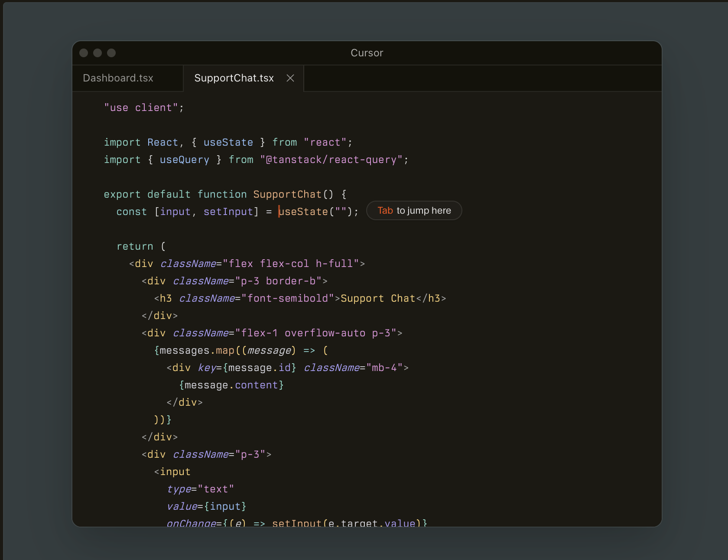This screenshot has height=560, width=728.
Task: Click useState in the React import line
Action: pos(228,143)
